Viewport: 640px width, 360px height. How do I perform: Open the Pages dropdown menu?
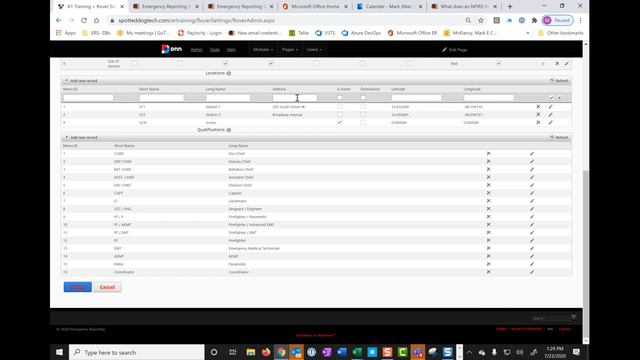290,49
